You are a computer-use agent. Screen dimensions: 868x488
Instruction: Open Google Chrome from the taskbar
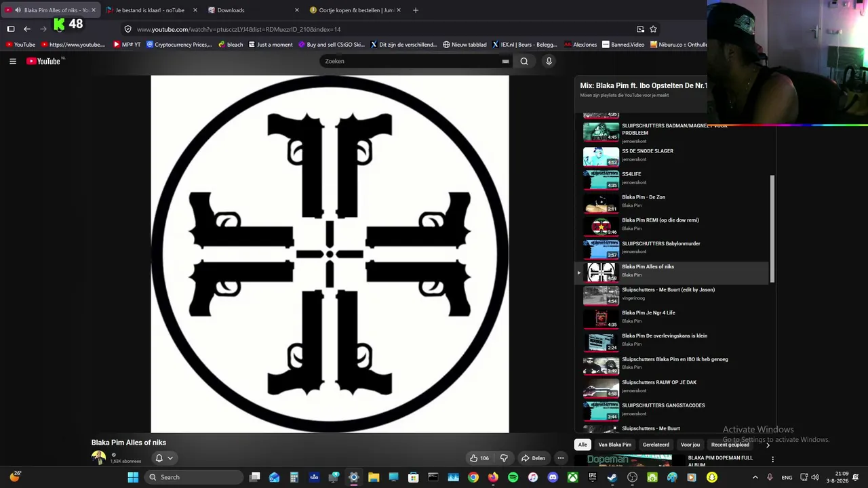(x=473, y=477)
